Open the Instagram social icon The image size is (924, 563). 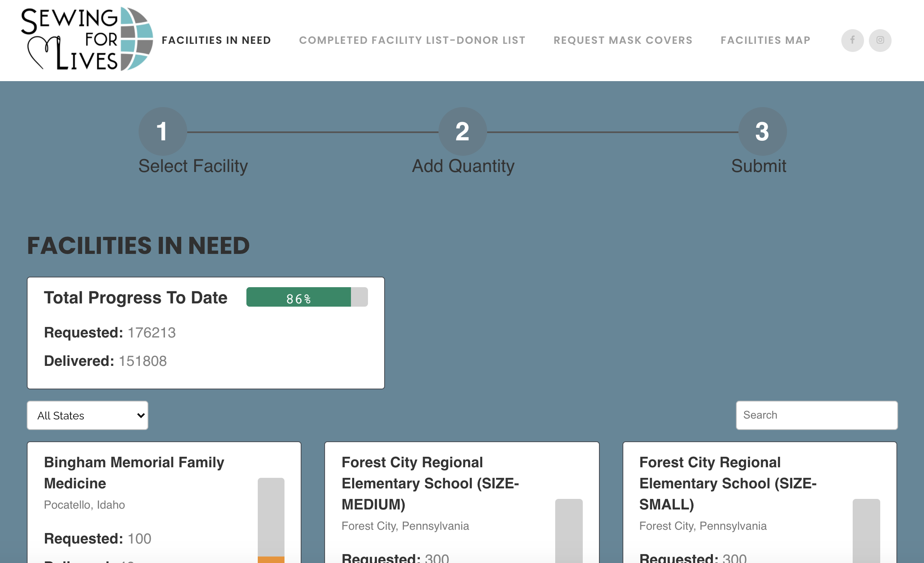pos(880,40)
